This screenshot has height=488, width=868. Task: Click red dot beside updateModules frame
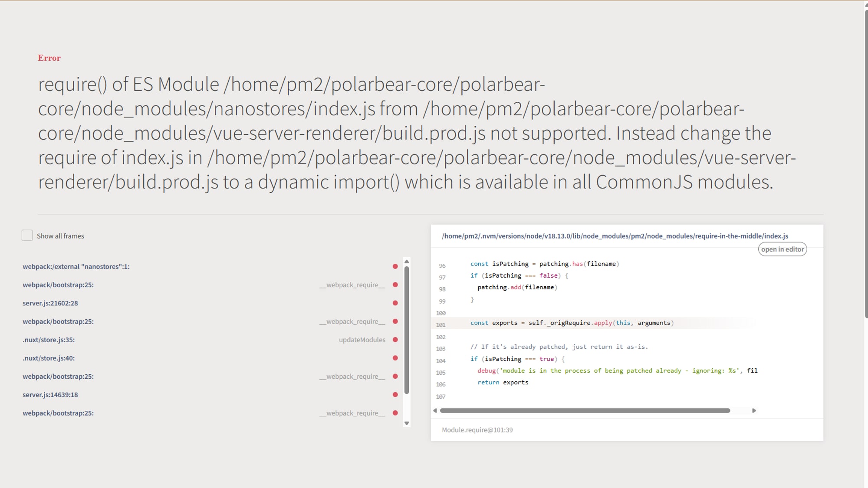click(395, 340)
